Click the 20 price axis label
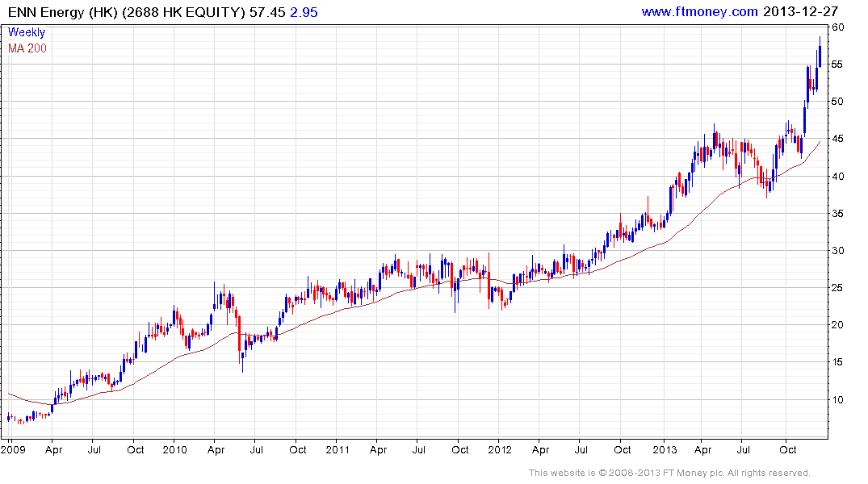The height and width of the screenshot is (484, 868). (x=837, y=325)
